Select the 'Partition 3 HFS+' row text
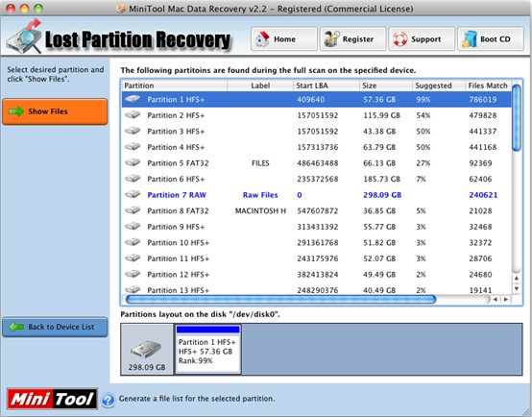This screenshot has width=532, height=417. (176, 132)
